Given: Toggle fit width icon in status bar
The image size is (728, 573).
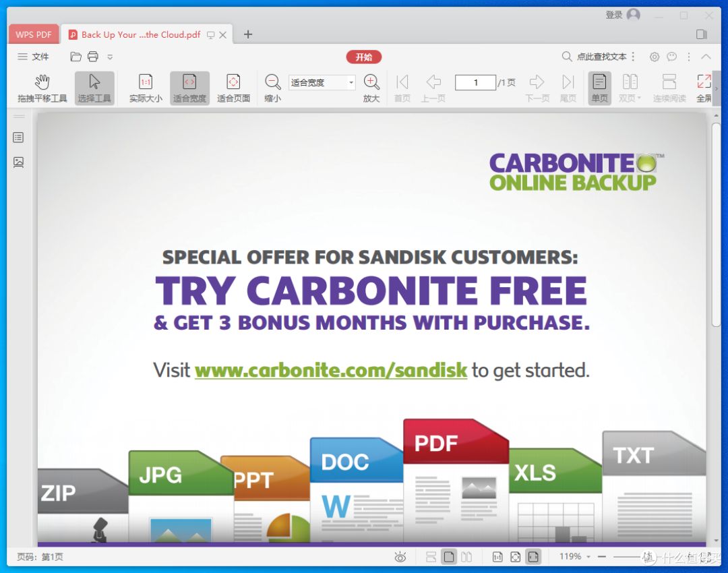Looking at the screenshot, I should pyautogui.click(x=533, y=557).
